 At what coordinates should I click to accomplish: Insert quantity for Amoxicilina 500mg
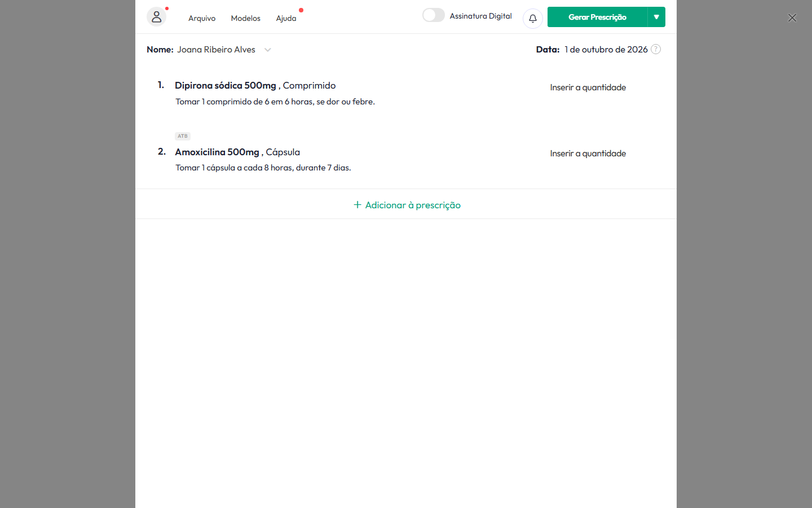click(588, 154)
